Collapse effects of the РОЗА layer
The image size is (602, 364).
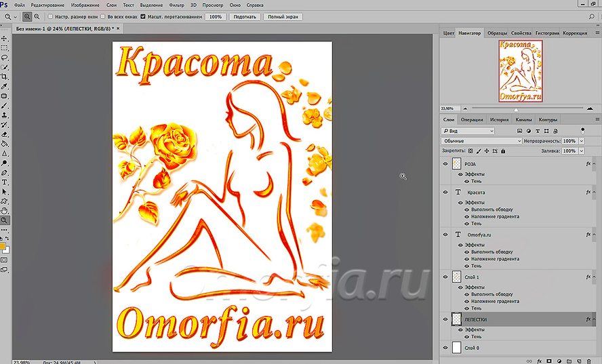point(595,164)
